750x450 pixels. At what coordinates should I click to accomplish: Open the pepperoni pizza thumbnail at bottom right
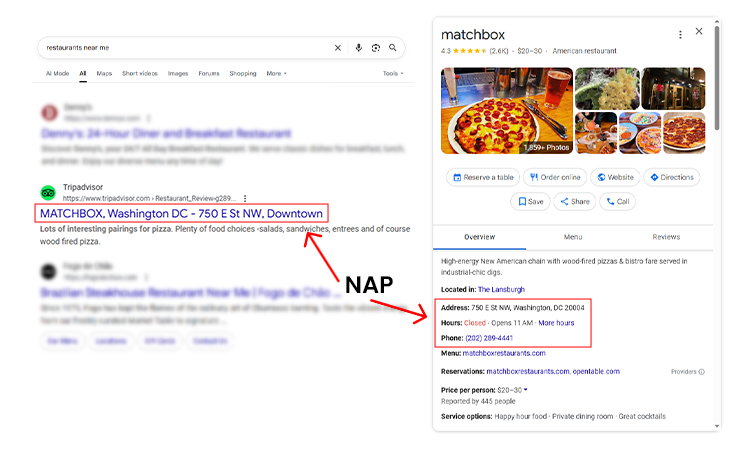[x=684, y=133]
